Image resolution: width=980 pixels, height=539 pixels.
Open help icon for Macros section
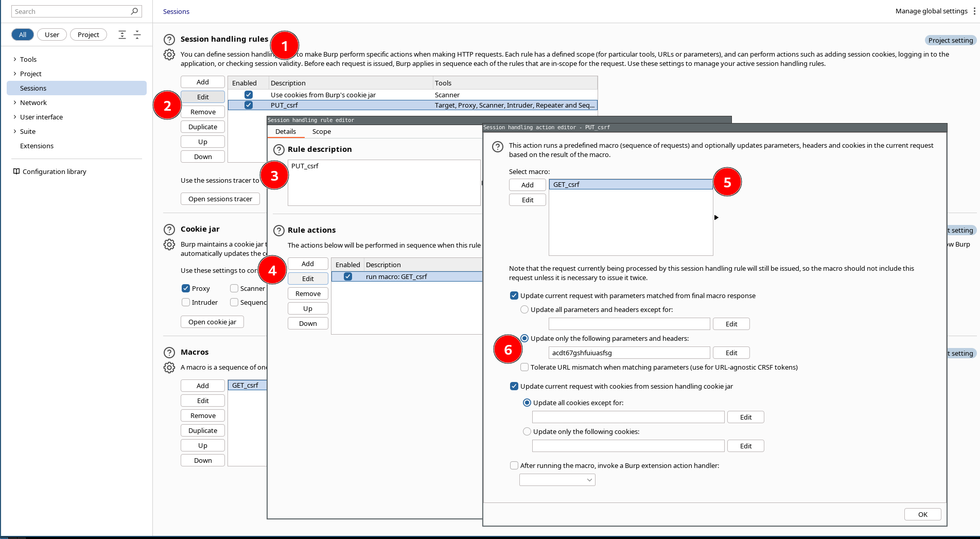click(x=169, y=352)
